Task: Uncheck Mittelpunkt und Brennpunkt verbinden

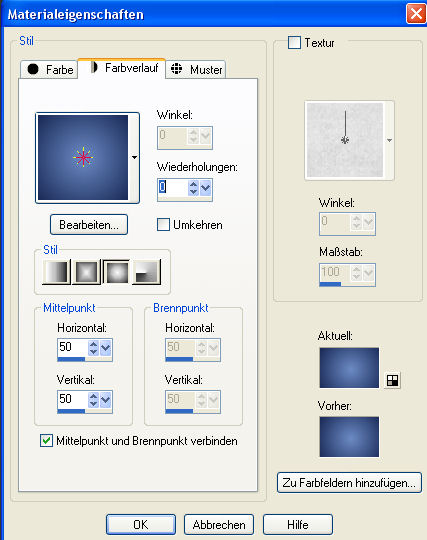Action: coord(46,440)
